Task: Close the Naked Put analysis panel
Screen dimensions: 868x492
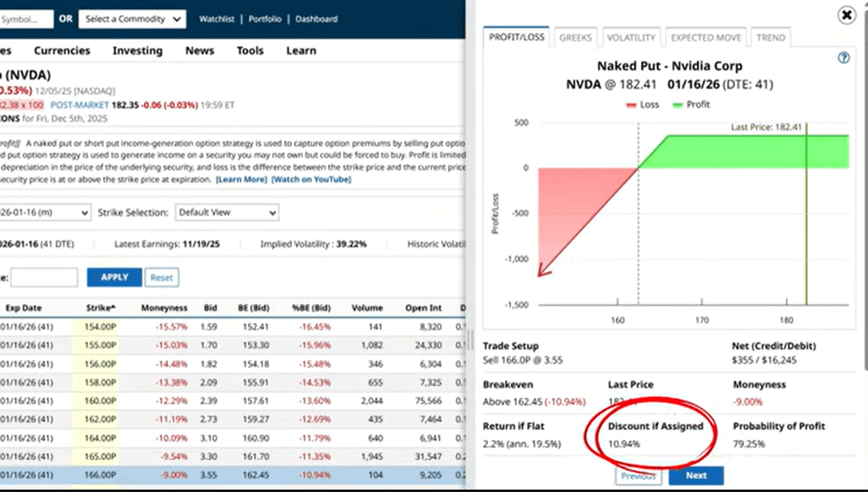Action: [x=846, y=15]
